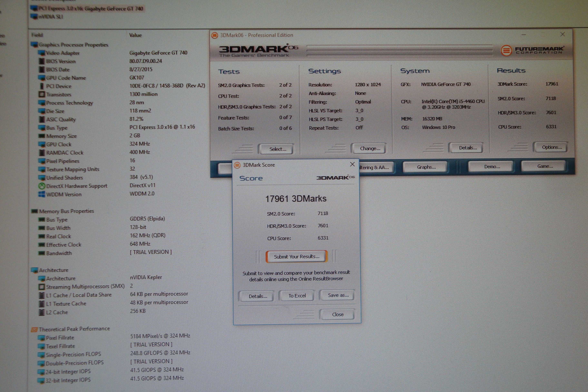588x392 pixels.
Task: Click the Memory Bus Properties header icon
Action: click(x=34, y=211)
